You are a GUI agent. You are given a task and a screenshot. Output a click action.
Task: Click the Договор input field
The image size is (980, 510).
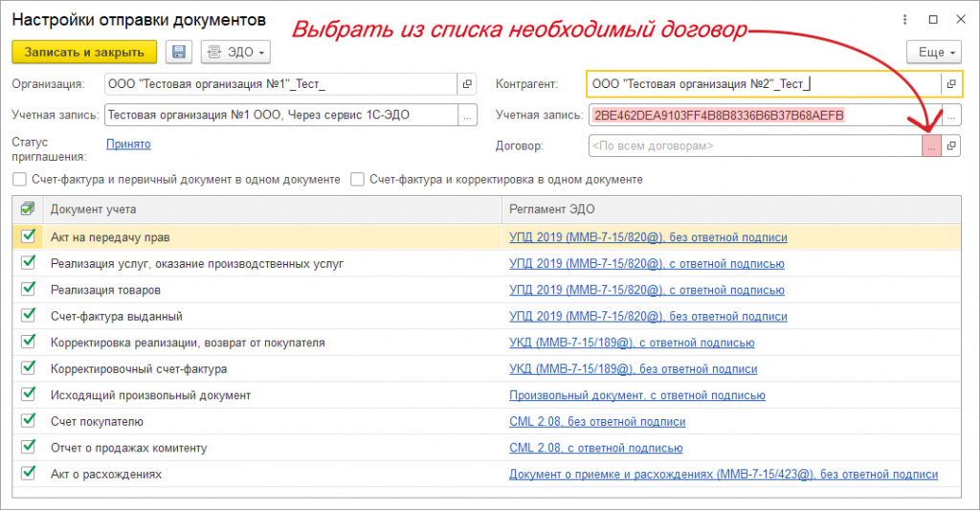click(x=753, y=146)
